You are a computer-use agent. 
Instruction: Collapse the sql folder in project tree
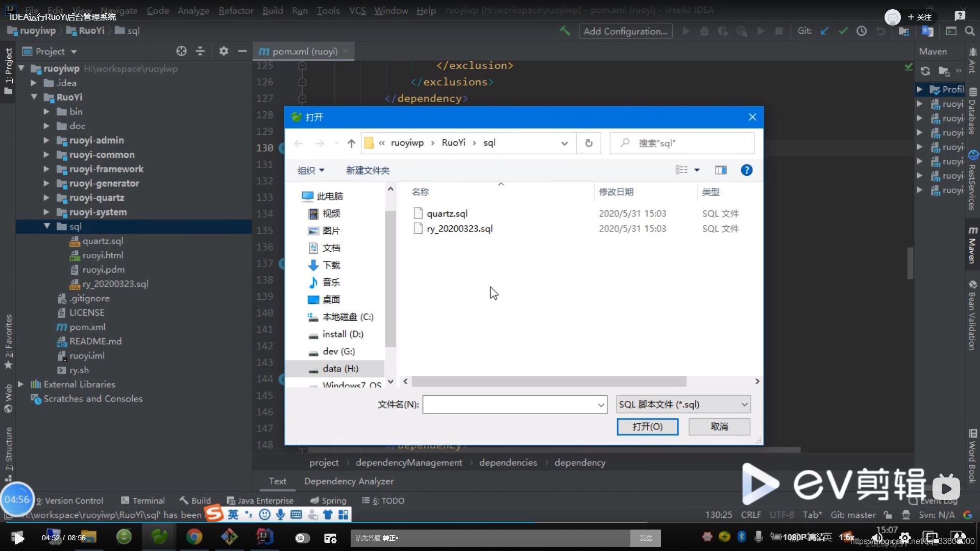point(46,226)
